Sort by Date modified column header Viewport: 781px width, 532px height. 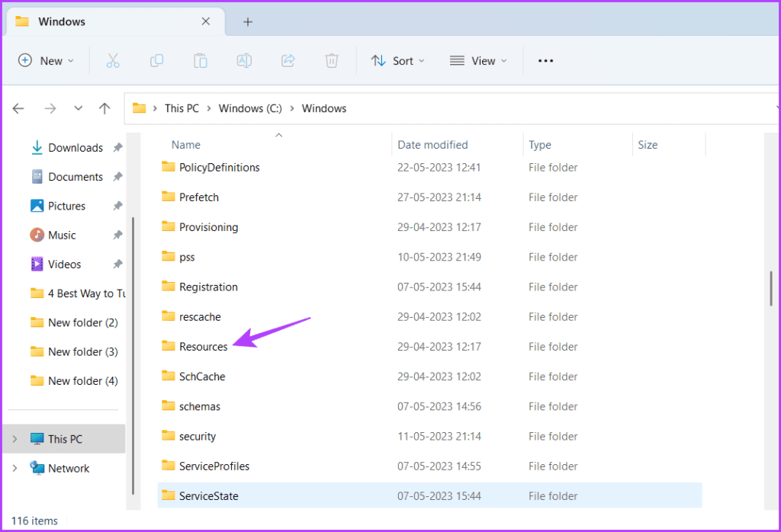432,145
